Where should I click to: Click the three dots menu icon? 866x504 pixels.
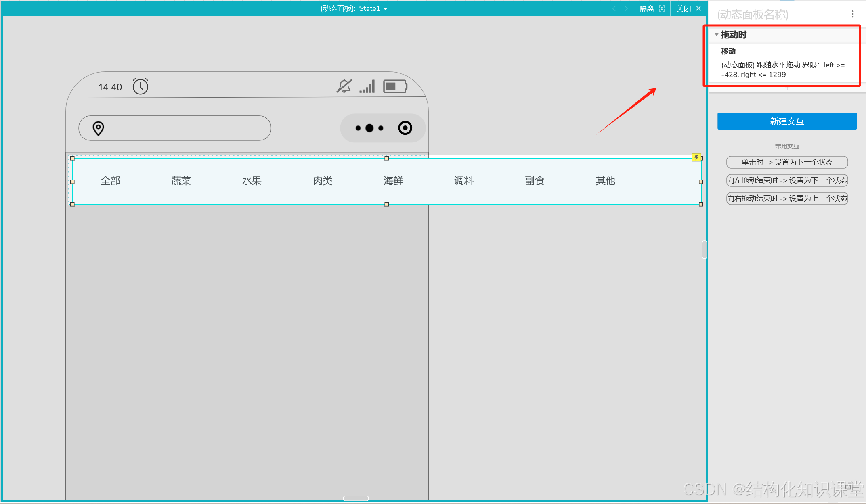[369, 128]
